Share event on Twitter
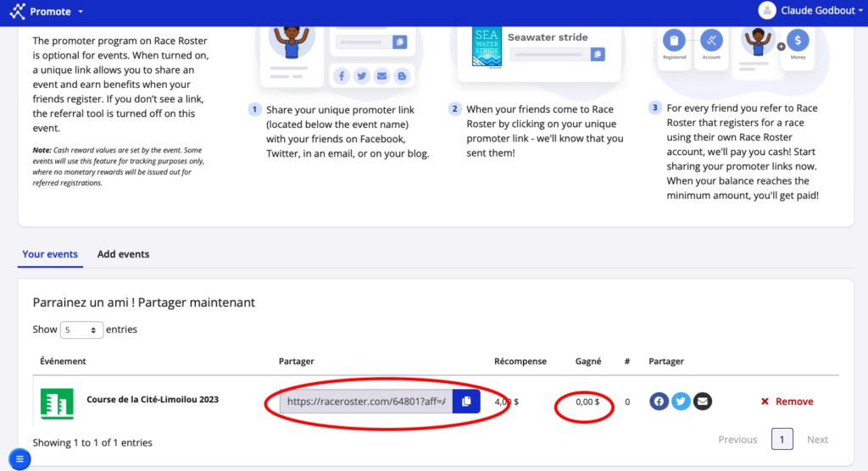The width and height of the screenshot is (868, 471). click(681, 402)
